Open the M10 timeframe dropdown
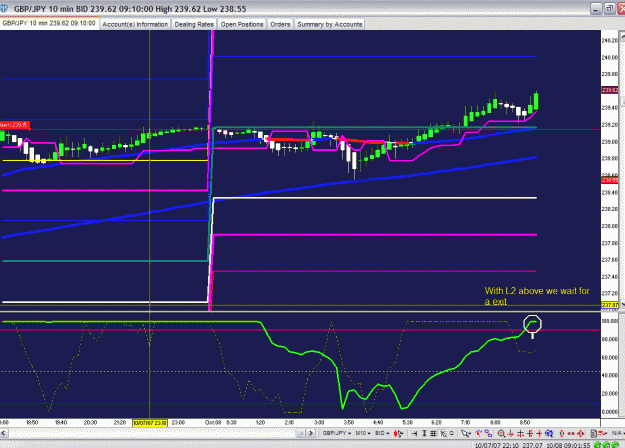625x448 pixels. pyautogui.click(x=363, y=433)
